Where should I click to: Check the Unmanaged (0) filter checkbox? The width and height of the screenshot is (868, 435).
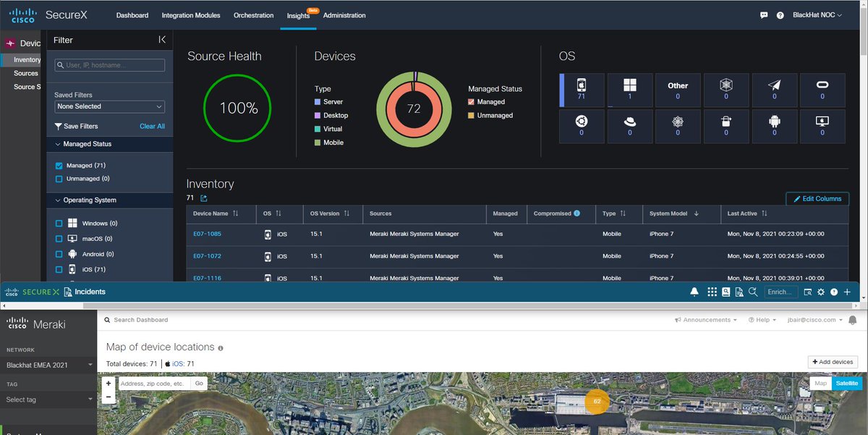[59, 179]
